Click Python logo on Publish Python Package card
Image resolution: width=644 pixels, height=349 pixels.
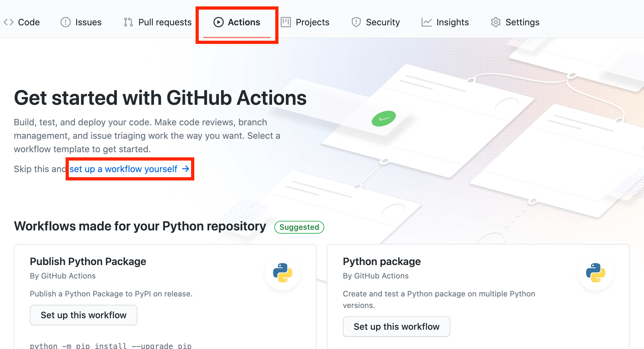pos(282,273)
